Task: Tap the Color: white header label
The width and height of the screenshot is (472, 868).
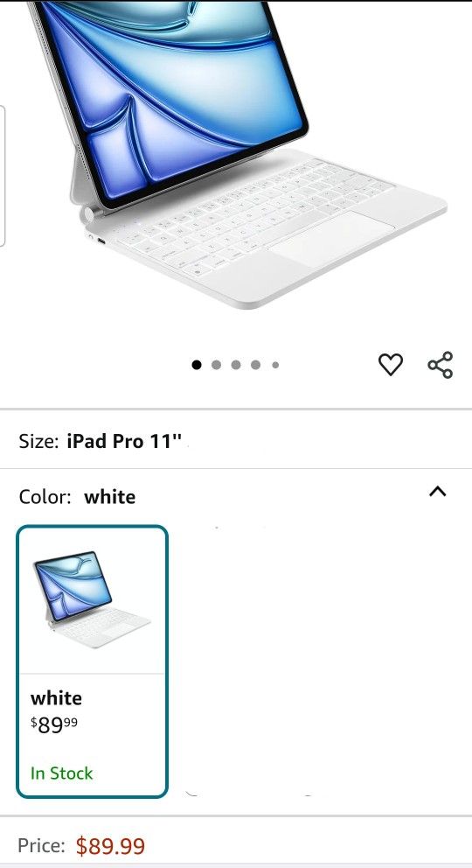Action: point(77,496)
